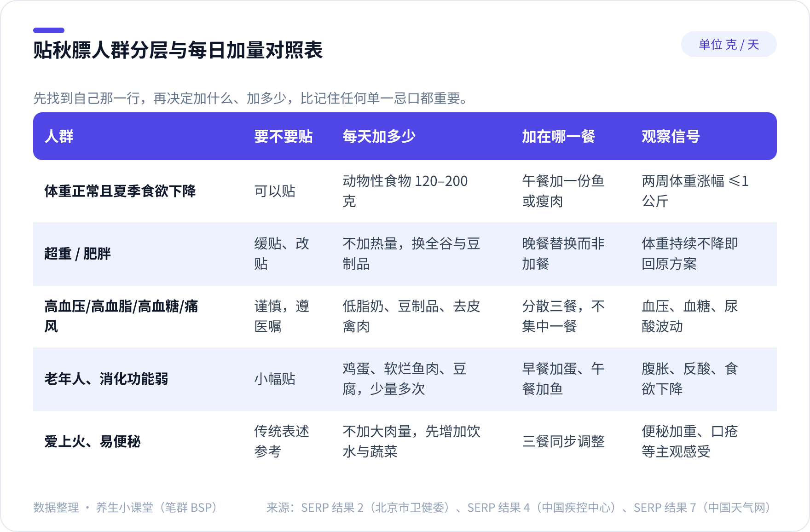The width and height of the screenshot is (810, 532).
Task: Select the 体重正常且夏季食欲下降 row label
Action: pos(120,191)
